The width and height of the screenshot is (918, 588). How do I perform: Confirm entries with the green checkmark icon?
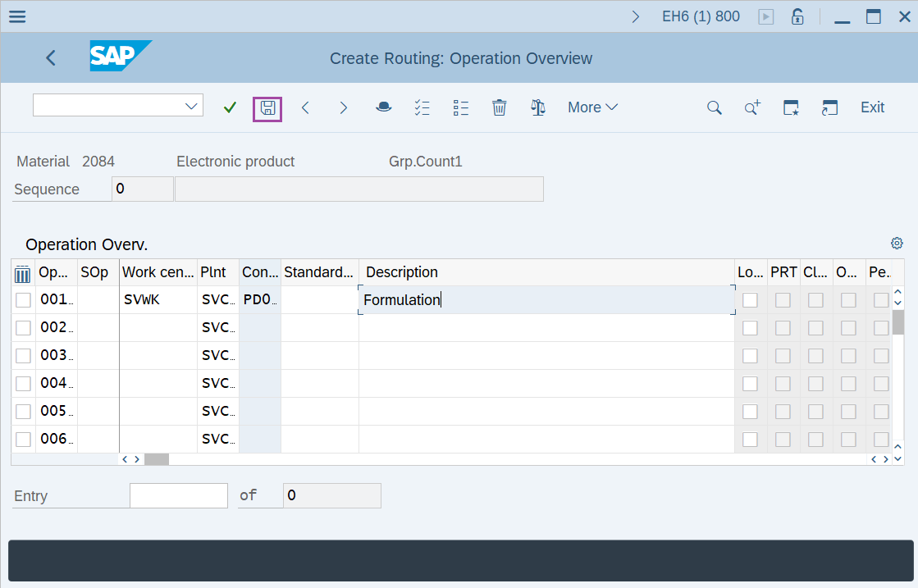point(229,107)
